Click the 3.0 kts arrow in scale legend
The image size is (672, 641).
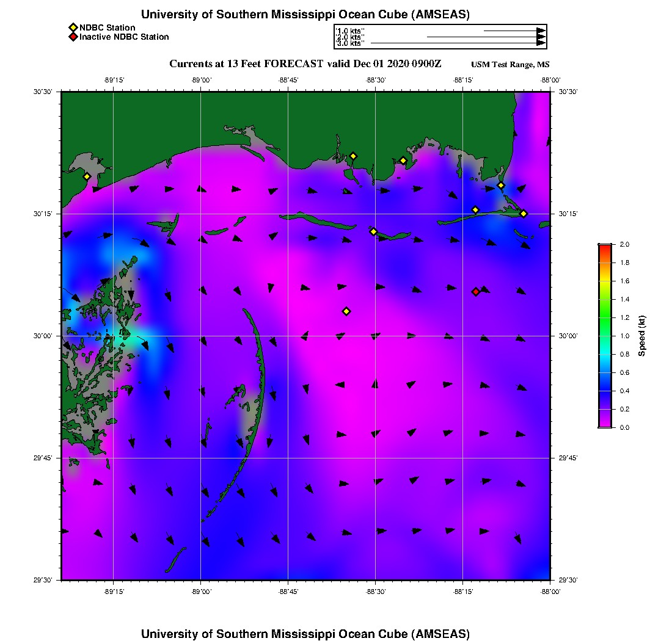pos(457,43)
